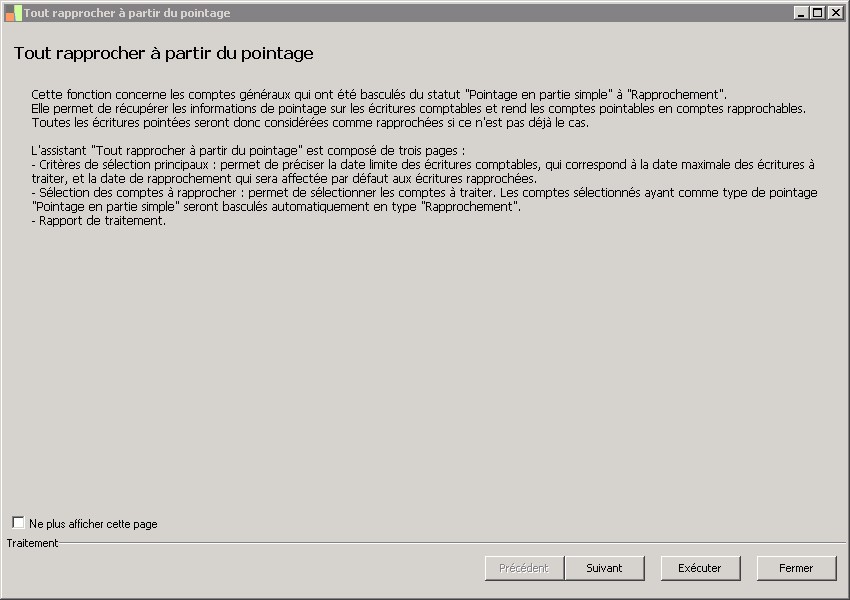Click the line starting 'Cette fonction concerne'
The width and height of the screenshot is (850, 600).
tap(379, 94)
